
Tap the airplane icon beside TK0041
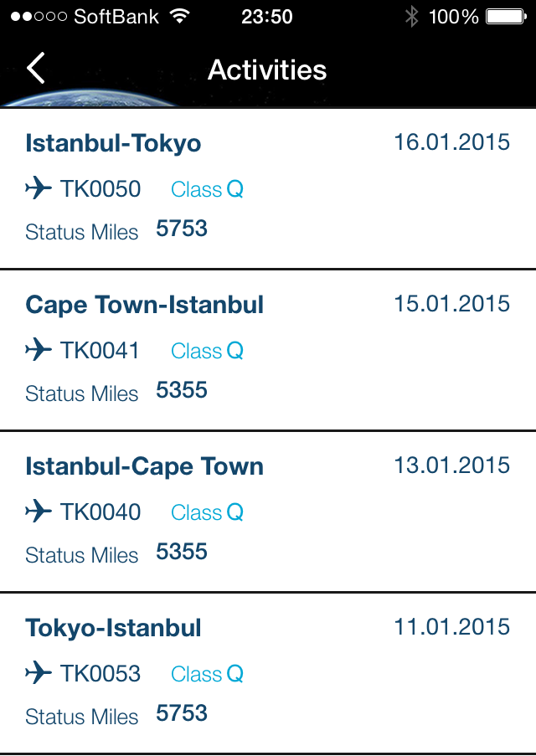click(x=39, y=350)
